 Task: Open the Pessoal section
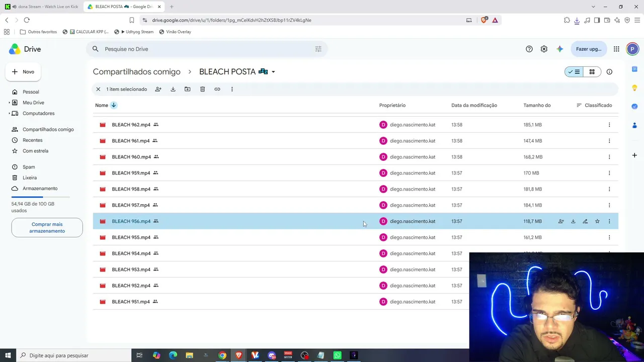31,92
